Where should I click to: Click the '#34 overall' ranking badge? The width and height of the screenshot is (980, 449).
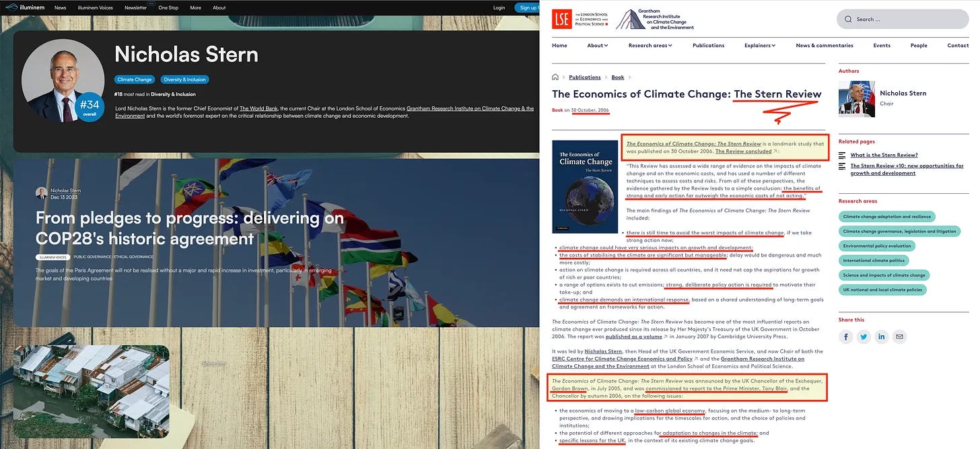point(89,106)
